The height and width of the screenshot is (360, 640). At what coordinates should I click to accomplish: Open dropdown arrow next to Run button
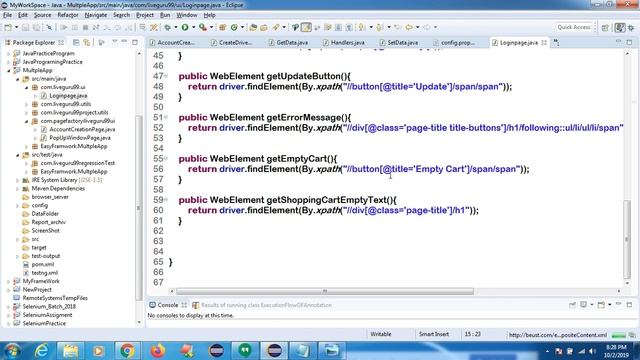click(x=193, y=27)
